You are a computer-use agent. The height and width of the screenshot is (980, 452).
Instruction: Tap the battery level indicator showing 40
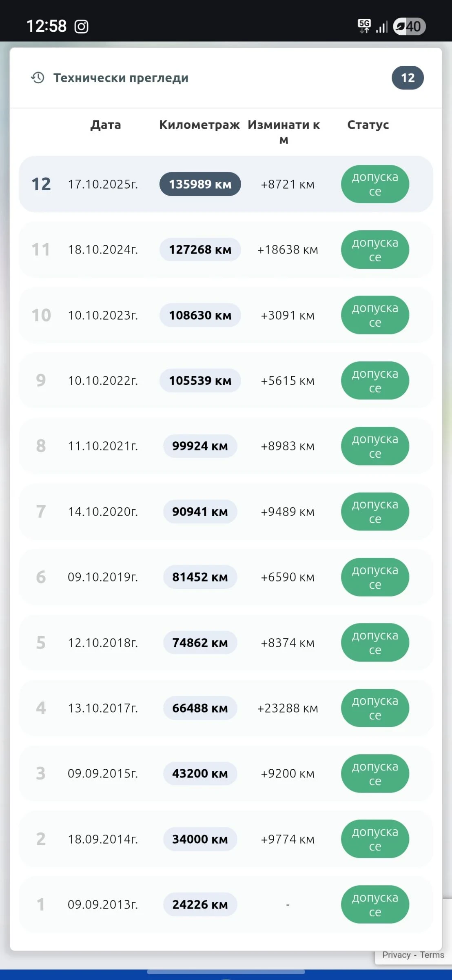pos(409,27)
